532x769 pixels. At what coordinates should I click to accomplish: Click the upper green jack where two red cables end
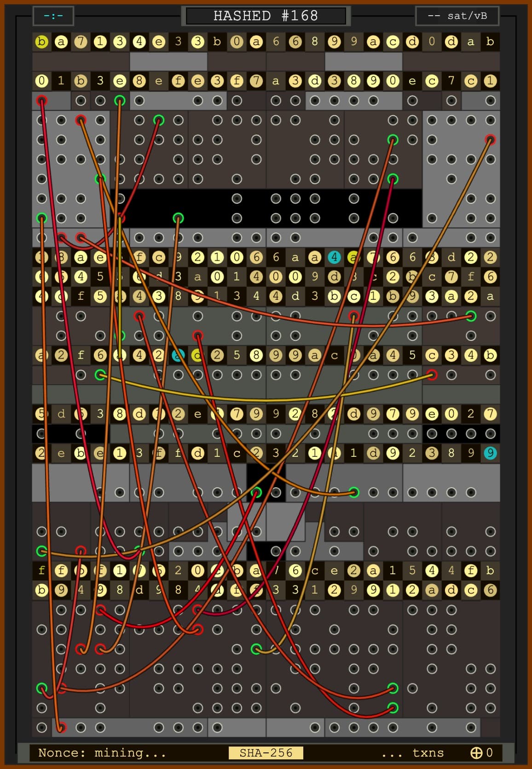pos(393,688)
